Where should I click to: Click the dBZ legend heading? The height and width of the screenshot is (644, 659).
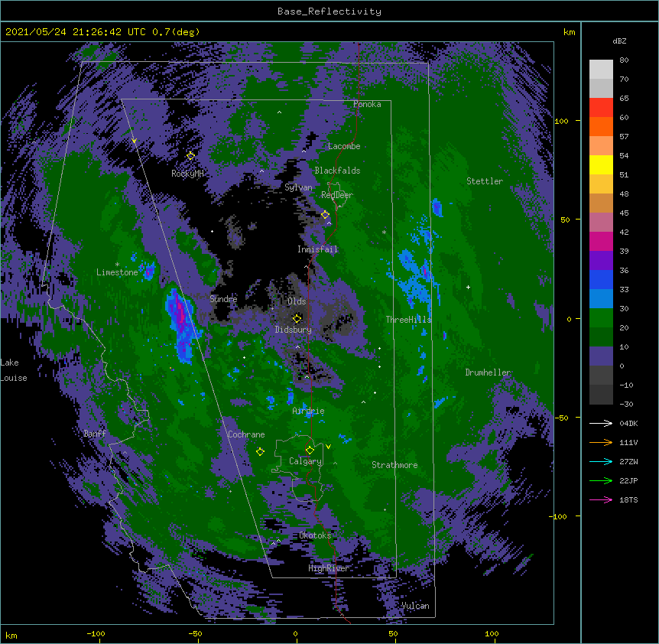(x=619, y=41)
